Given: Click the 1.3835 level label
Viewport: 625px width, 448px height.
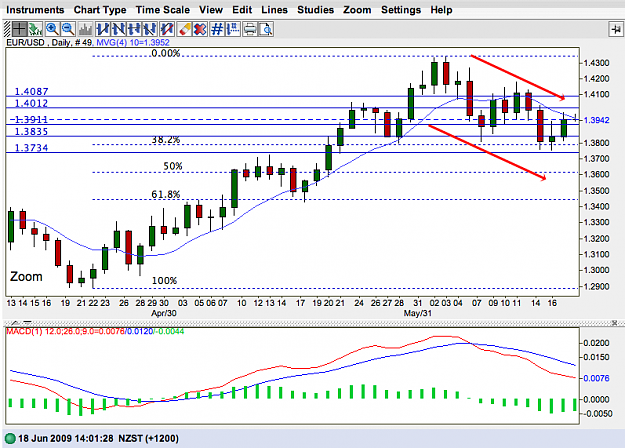Looking at the screenshot, I should [x=31, y=132].
